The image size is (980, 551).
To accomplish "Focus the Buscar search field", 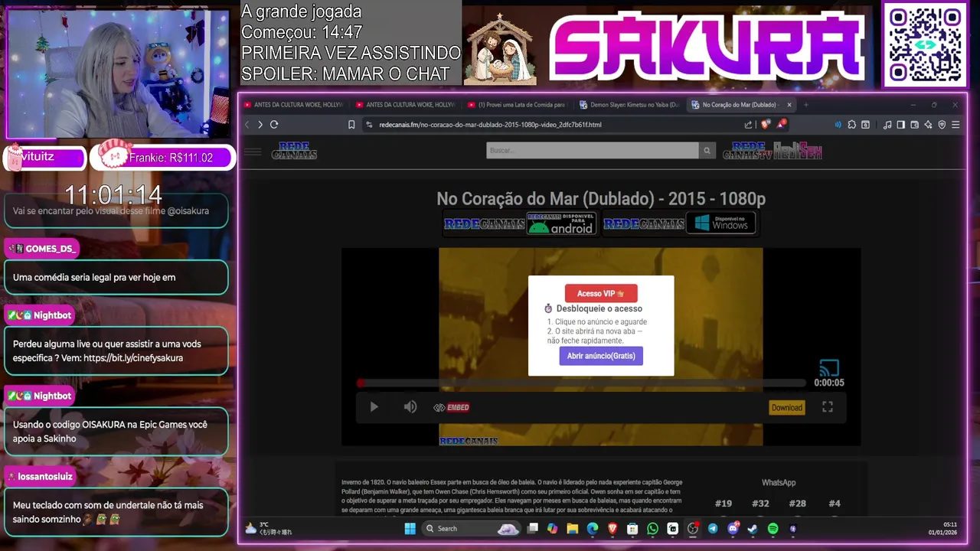I will [x=593, y=151].
